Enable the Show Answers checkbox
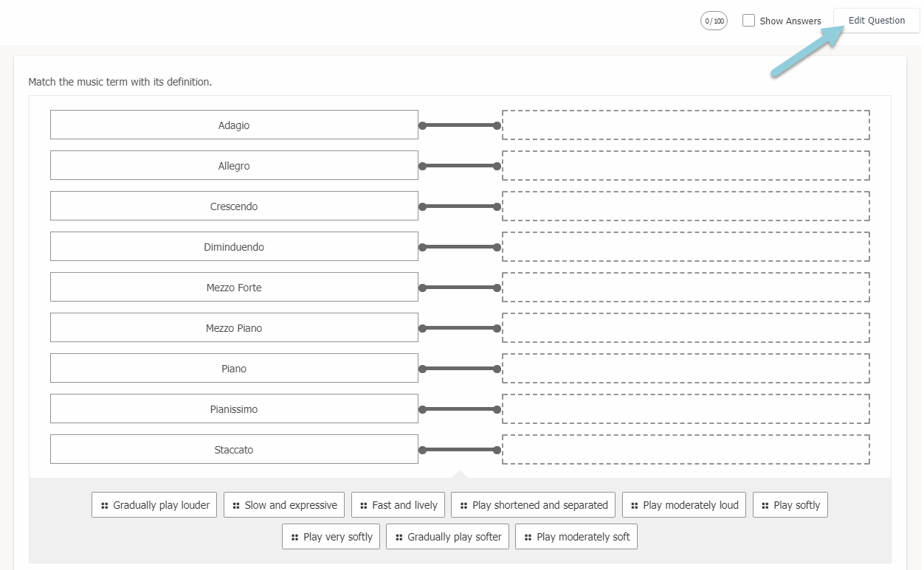This screenshot has width=924, height=570. (748, 21)
